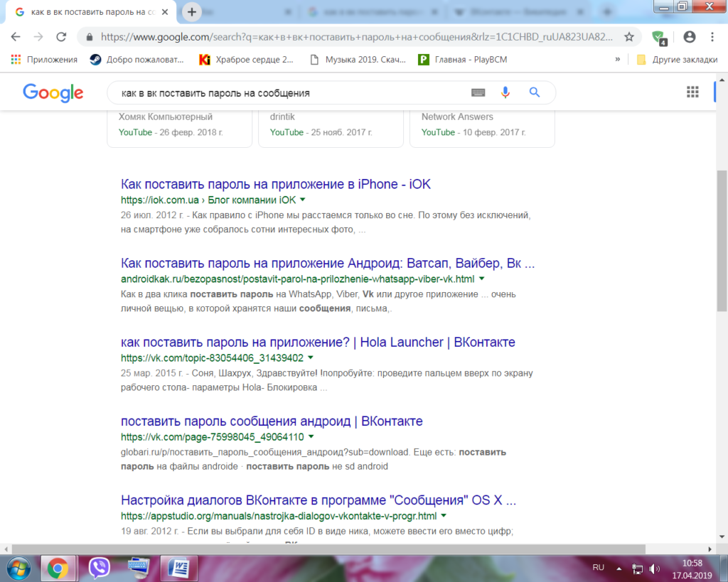The image size is (728, 582).
Task: Click the scroll right arrow button
Action: 710,549
